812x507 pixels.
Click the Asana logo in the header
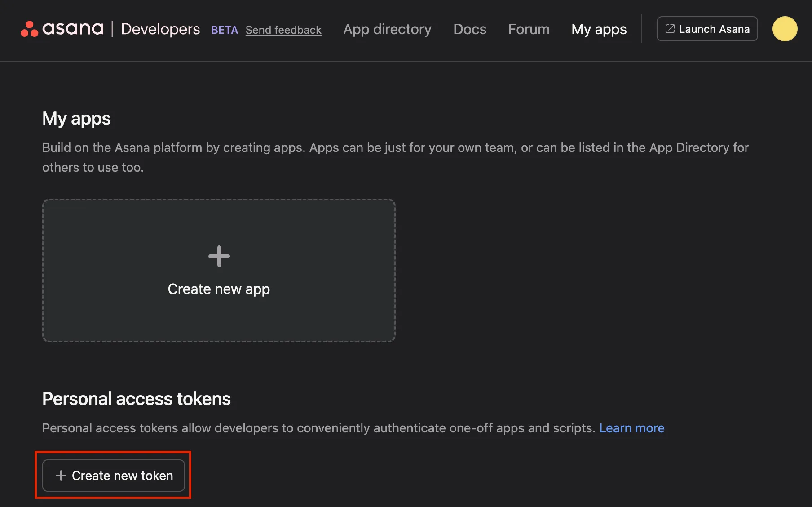(x=62, y=29)
